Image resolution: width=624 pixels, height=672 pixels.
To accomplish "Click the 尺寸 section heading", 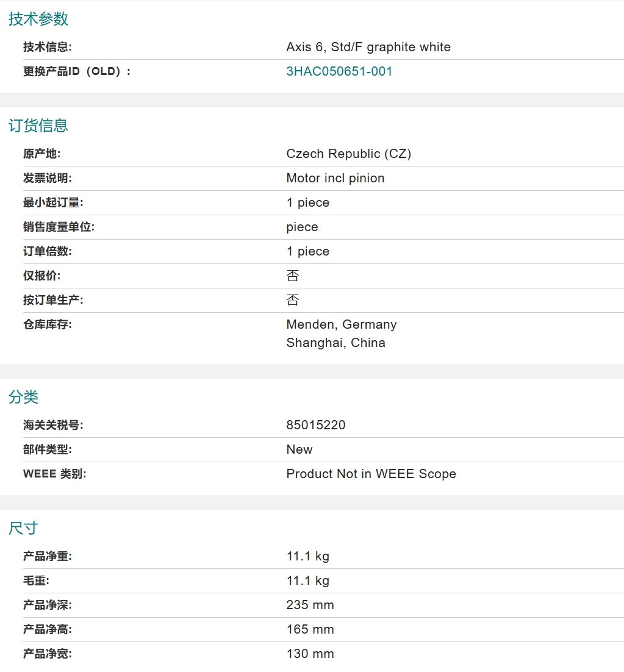I will (x=23, y=528).
